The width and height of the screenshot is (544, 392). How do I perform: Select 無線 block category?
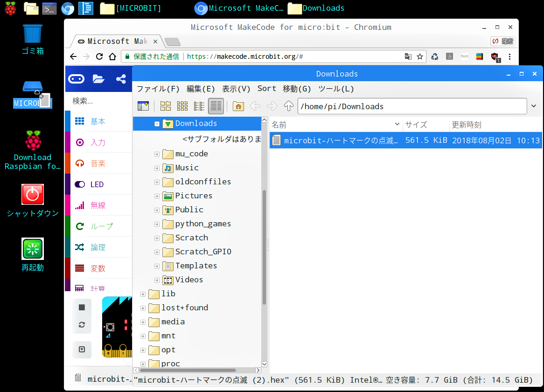(x=98, y=205)
